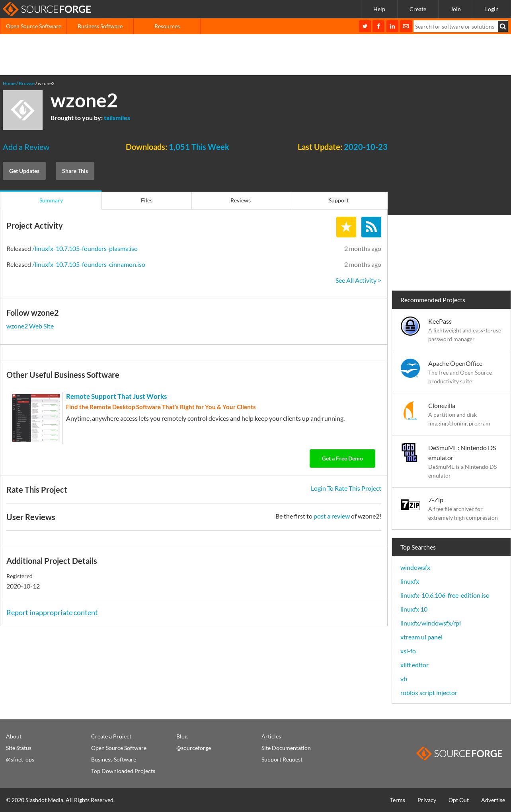Open Site Status footer link

click(x=19, y=748)
